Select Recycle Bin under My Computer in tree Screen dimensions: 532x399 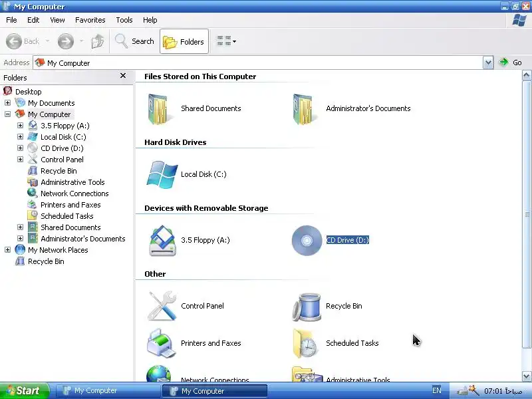(x=59, y=171)
